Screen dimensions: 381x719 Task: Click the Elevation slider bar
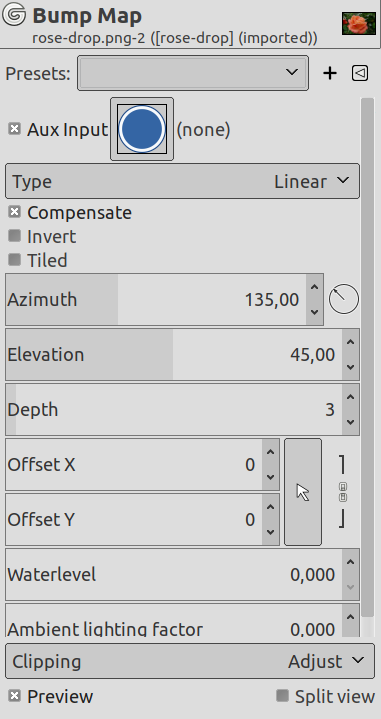point(174,354)
